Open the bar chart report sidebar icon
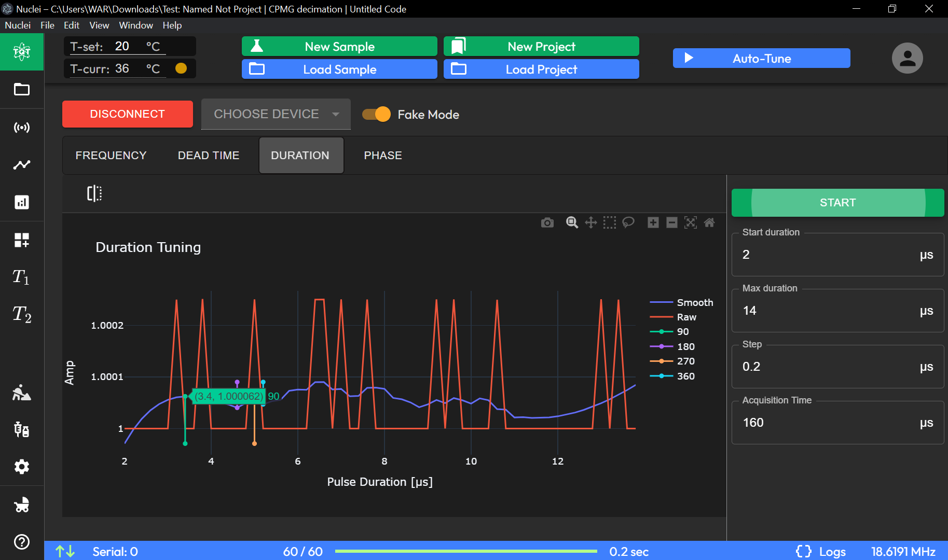 coord(22,202)
